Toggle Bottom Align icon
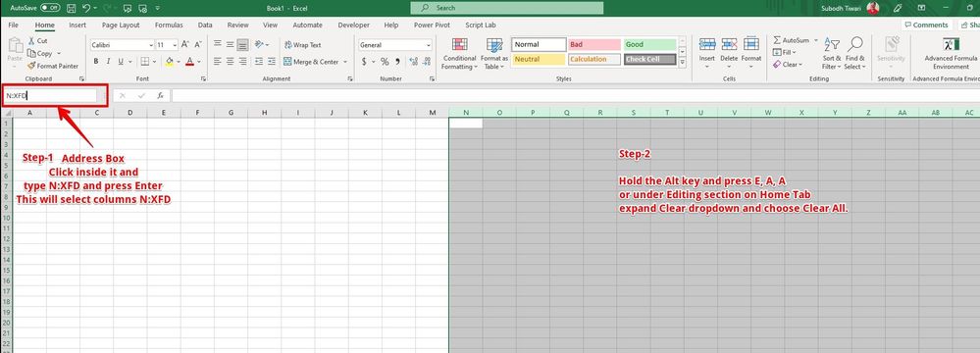Viewport: 980px width, 353px height. [x=242, y=45]
